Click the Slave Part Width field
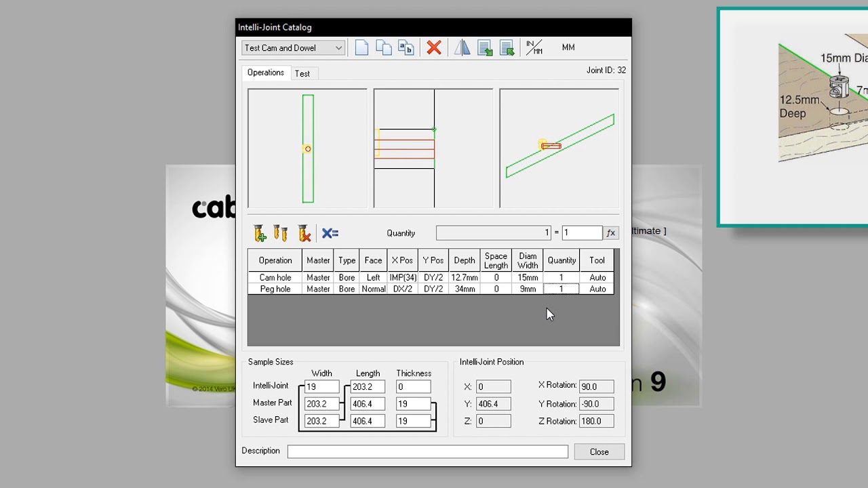Screen dimensions: 868x488 tap(321, 421)
